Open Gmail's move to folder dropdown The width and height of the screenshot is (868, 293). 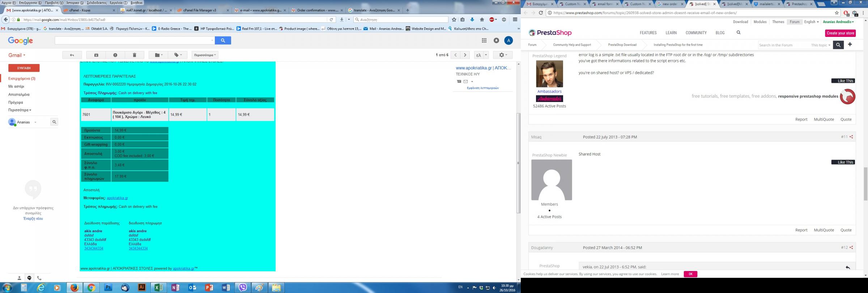click(158, 55)
